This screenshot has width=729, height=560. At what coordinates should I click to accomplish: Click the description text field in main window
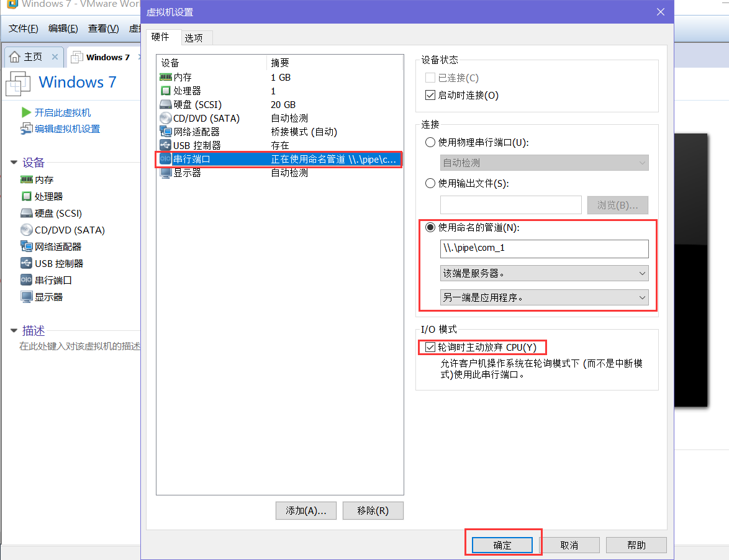[79, 346]
